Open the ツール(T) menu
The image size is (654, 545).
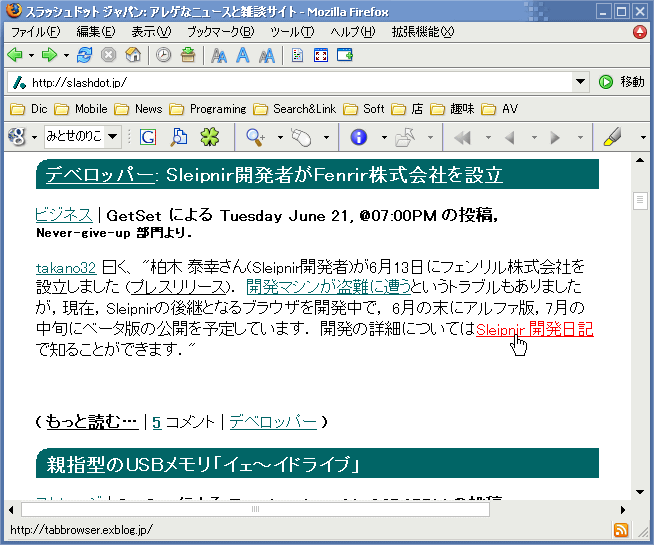click(292, 32)
